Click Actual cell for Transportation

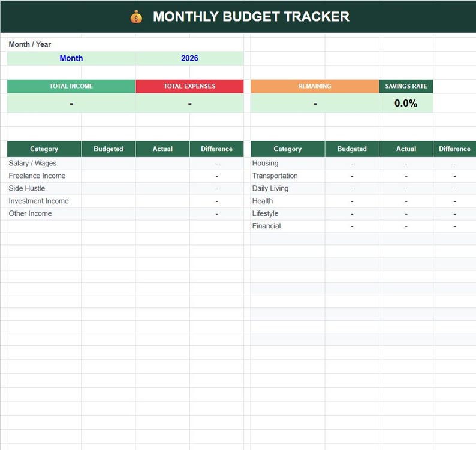[x=406, y=176]
